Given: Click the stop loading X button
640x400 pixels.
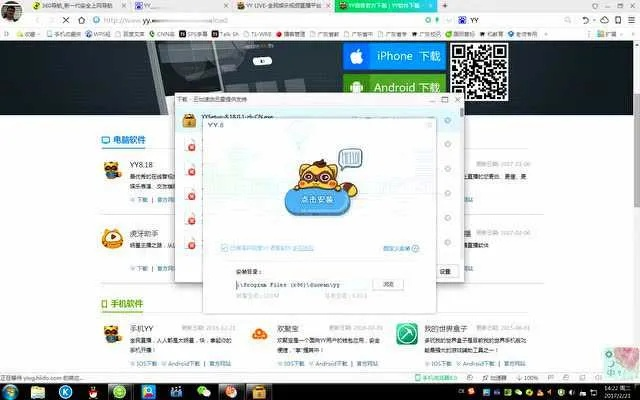Looking at the screenshot, I should 66,20.
